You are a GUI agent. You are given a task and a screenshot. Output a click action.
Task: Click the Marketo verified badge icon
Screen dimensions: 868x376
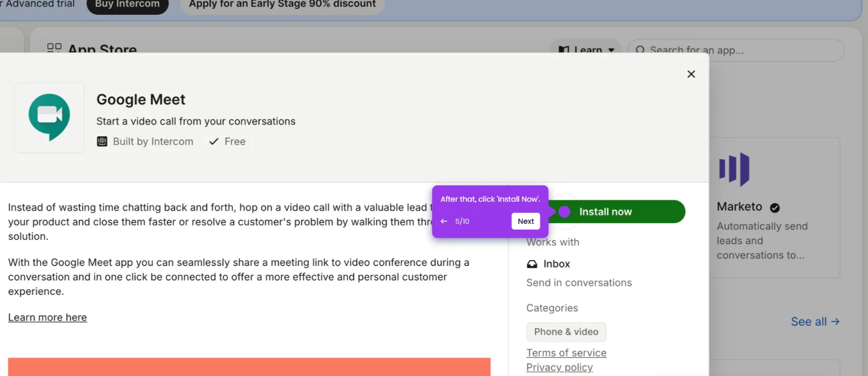click(775, 207)
